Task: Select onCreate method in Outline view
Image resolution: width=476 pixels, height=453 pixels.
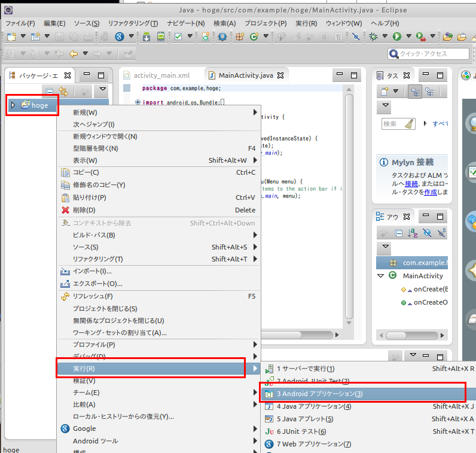Action: 423,289
